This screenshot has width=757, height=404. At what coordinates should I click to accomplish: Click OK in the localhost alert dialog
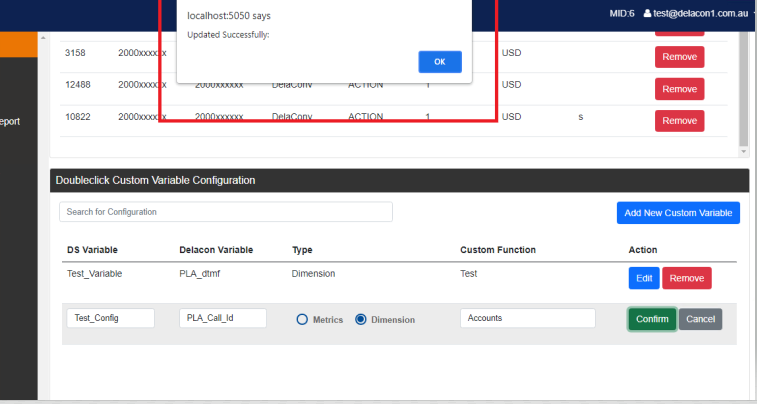coord(440,62)
